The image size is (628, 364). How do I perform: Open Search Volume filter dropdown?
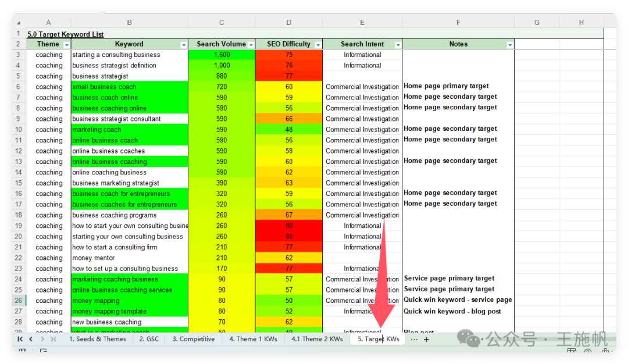pos(251,45)
